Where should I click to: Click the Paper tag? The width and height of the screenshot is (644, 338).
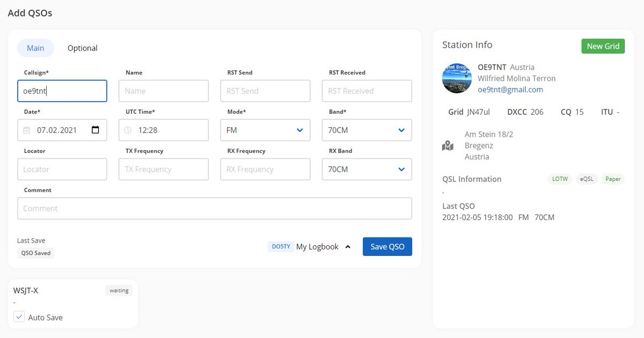click(x=613, y=179)
